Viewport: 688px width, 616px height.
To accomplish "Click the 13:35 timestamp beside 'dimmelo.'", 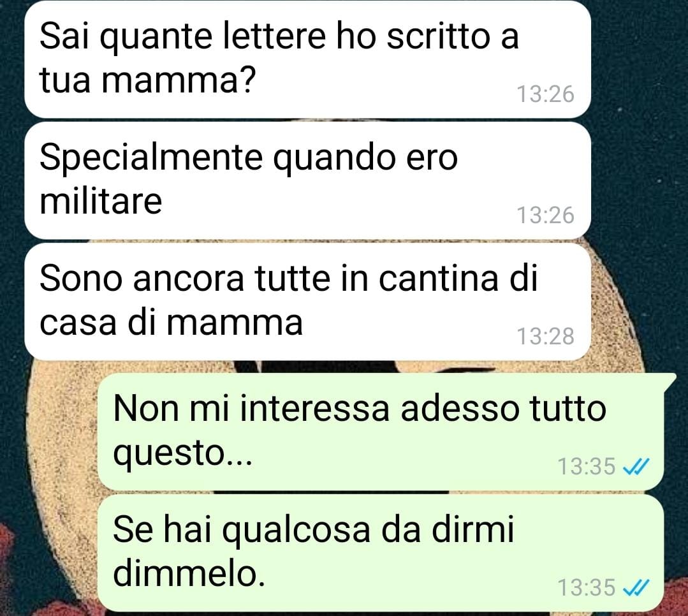I will click(586, 587).
